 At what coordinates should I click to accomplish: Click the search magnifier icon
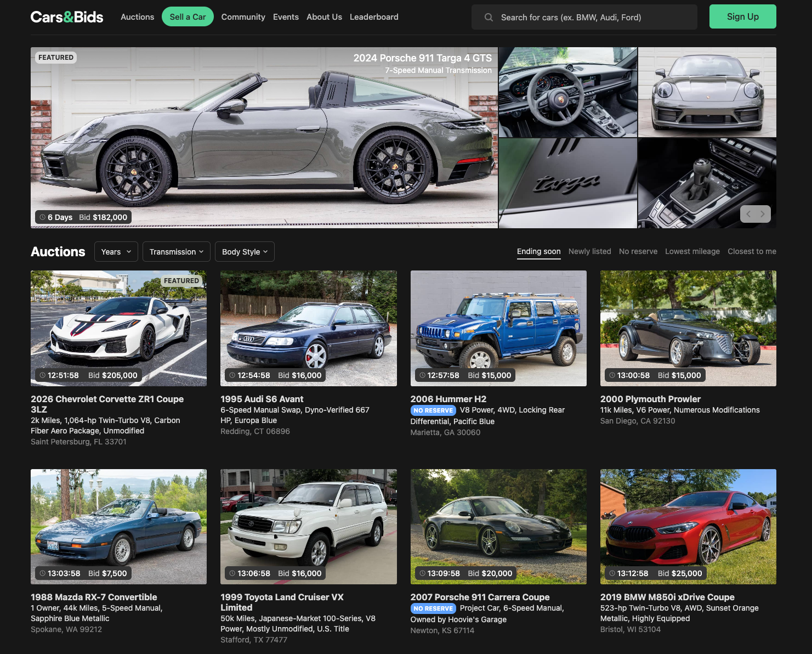tap(489, 18)
